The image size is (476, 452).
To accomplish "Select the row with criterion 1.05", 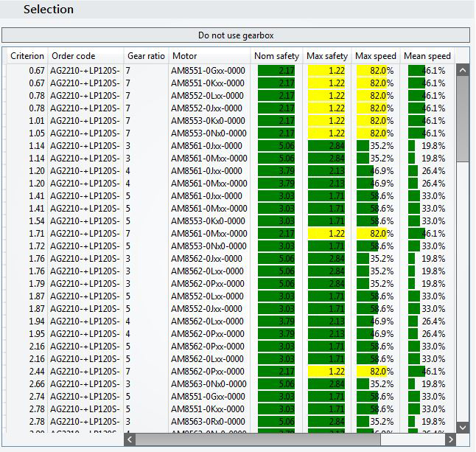I will click(231, 133).
